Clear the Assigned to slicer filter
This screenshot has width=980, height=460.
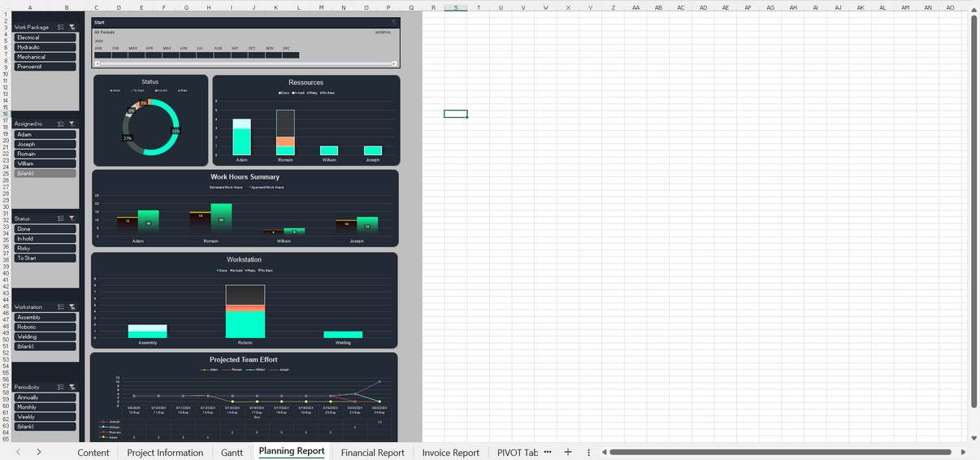click(x=72, y=124)
